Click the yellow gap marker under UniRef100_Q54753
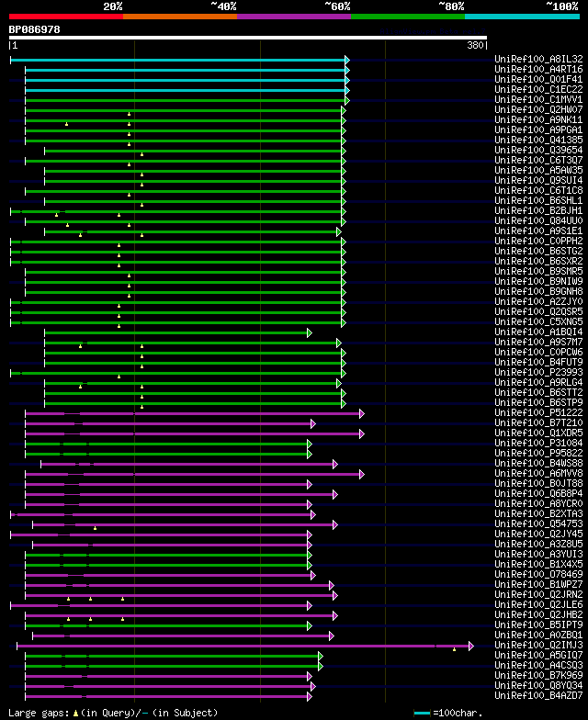Viewport: 588px width, 720px height. click(x=96, y=528)
